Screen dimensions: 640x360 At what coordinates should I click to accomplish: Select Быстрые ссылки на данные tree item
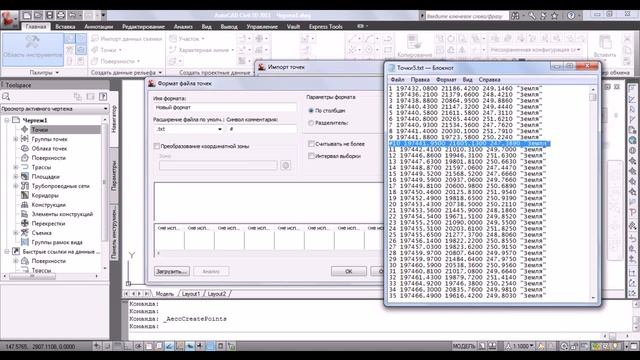[61, 252]
